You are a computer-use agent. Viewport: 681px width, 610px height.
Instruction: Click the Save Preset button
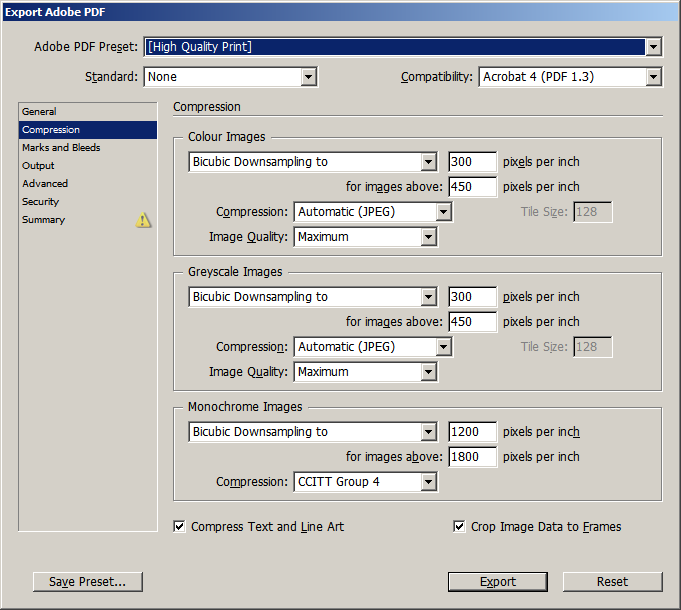click(x=88, y=581)
